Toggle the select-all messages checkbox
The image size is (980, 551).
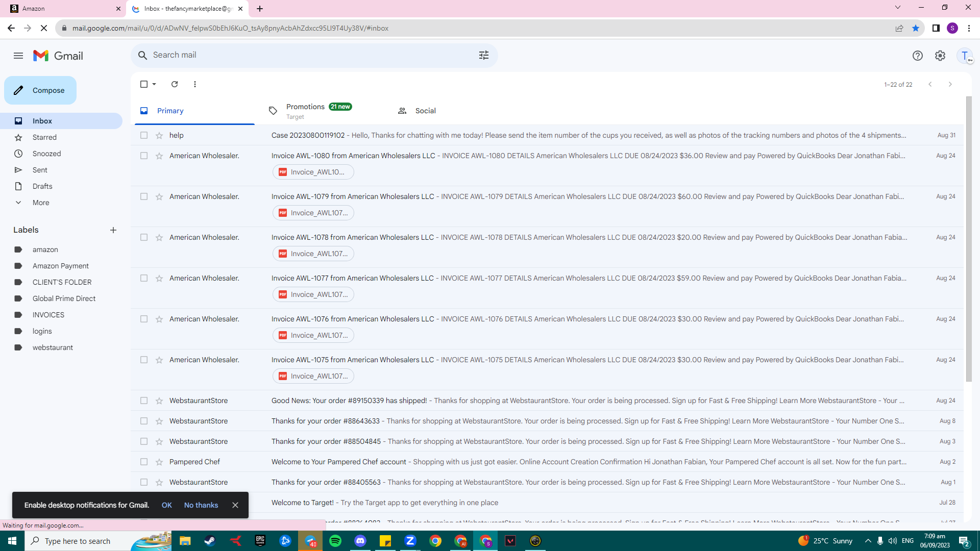click(144, 84)
